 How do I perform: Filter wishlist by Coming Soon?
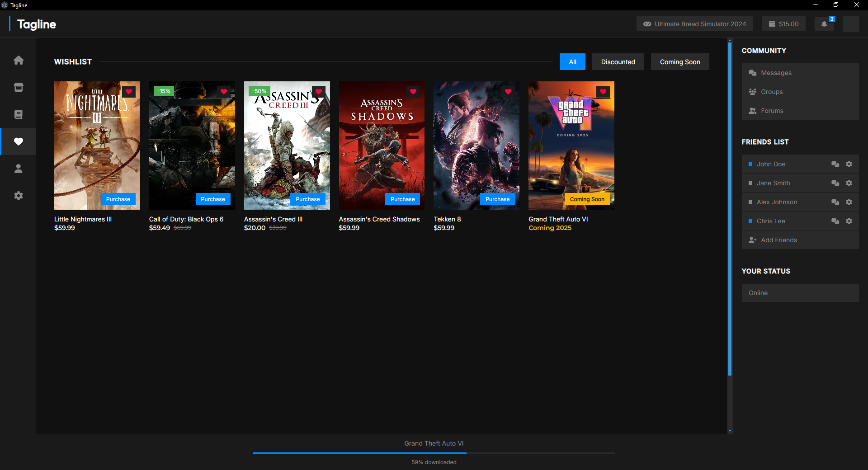(x=680, y=62)
